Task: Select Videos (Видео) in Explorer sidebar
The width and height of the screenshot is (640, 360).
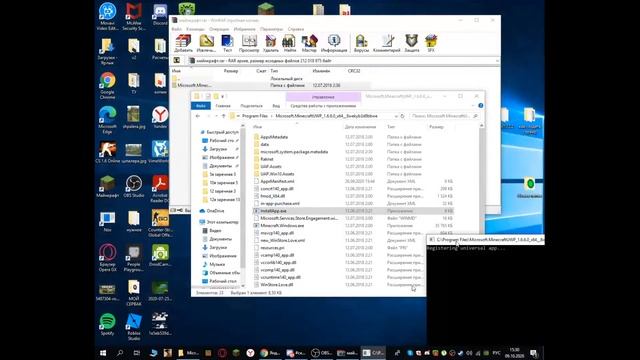Action: [212, 230]
